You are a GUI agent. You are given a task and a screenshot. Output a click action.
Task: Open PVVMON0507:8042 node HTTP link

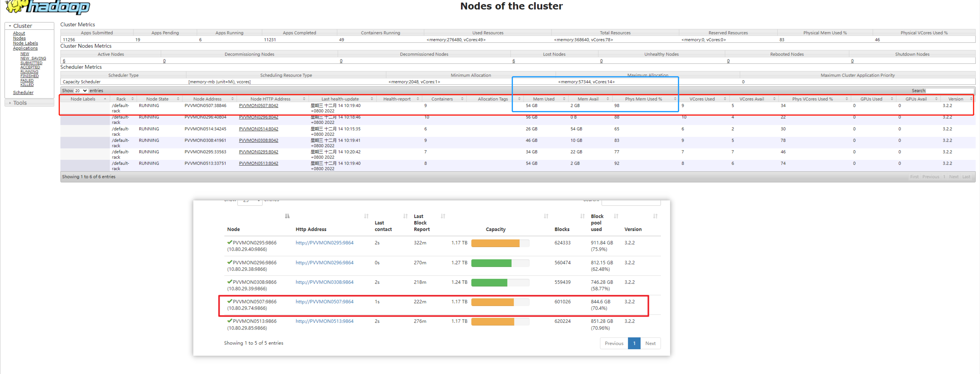pos(258,105)
